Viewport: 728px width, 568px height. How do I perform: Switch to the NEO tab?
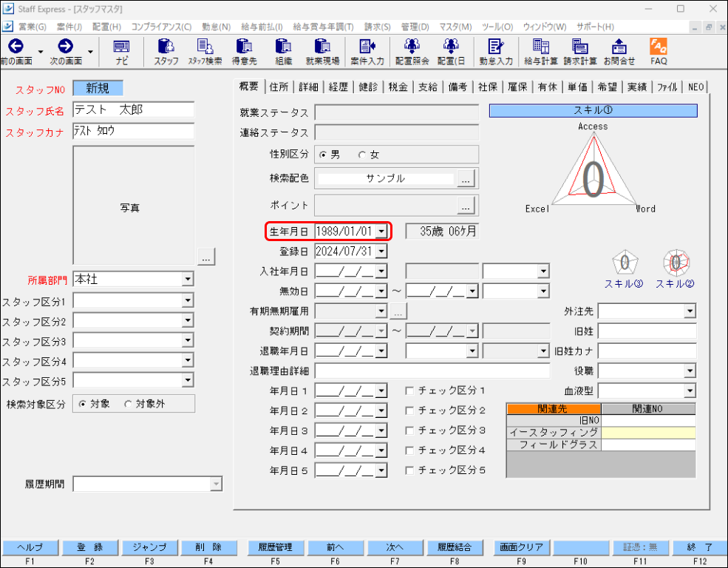pos(695,87)
